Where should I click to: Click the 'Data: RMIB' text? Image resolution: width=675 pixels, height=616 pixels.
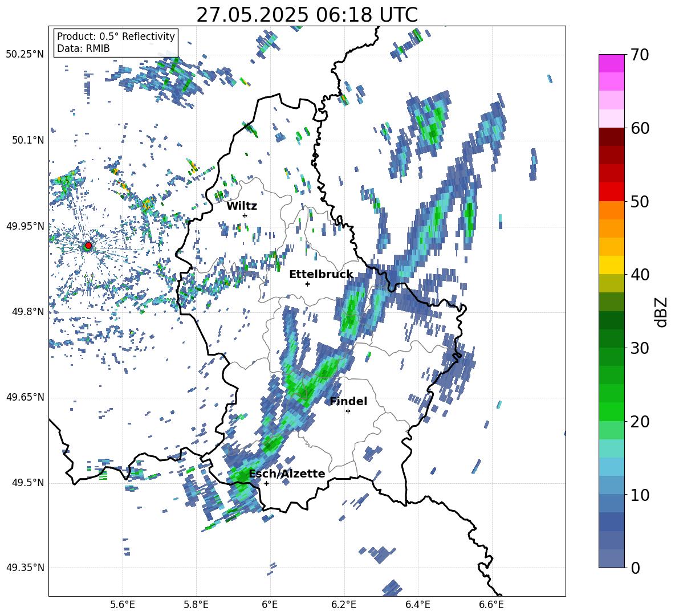click(83, 48)
